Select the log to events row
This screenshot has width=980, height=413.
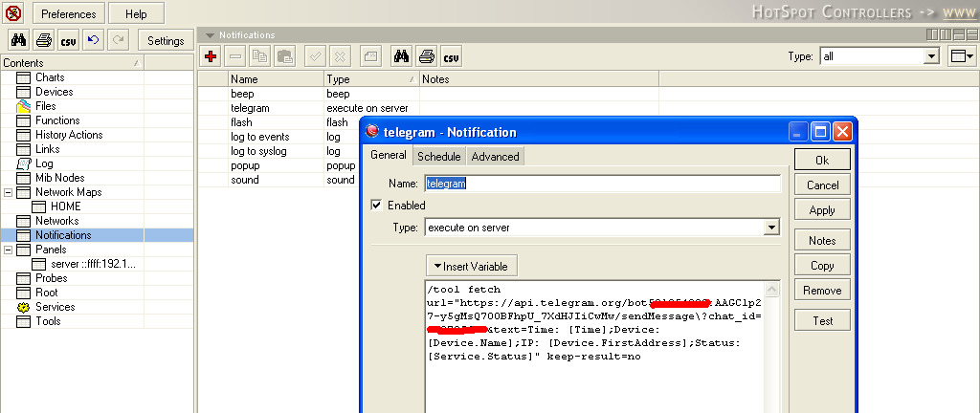[x=278, y=137]
